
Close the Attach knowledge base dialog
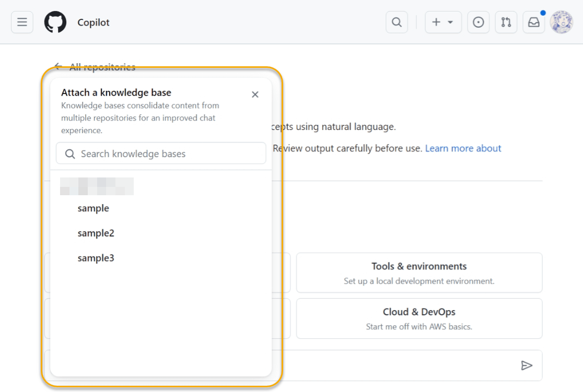(255, 94)
